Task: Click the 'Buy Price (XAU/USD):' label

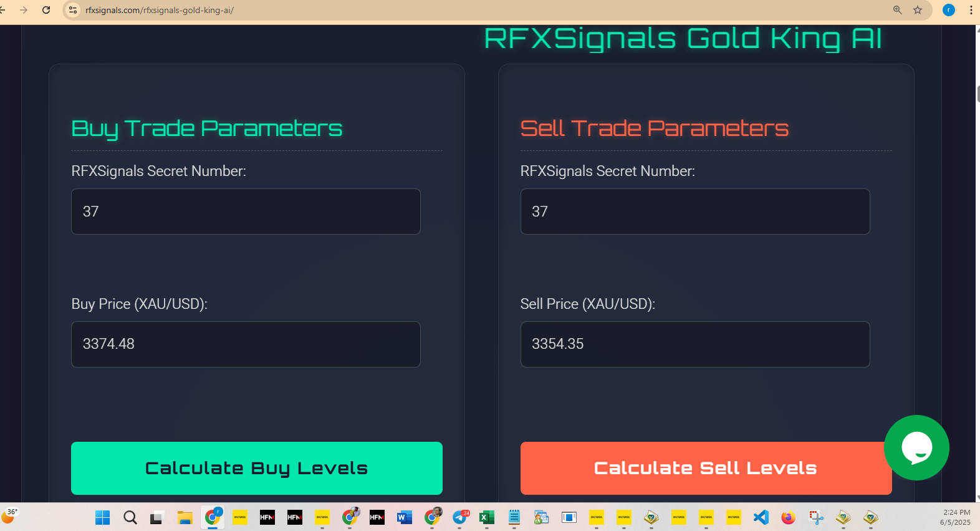Action: pyautogui.click(x=140, y=304)
